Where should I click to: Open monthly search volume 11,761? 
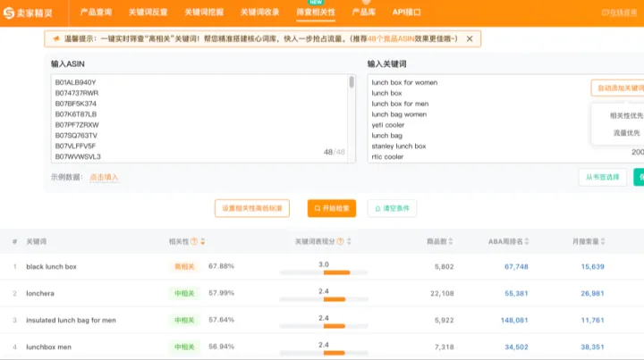coord(592,320)
